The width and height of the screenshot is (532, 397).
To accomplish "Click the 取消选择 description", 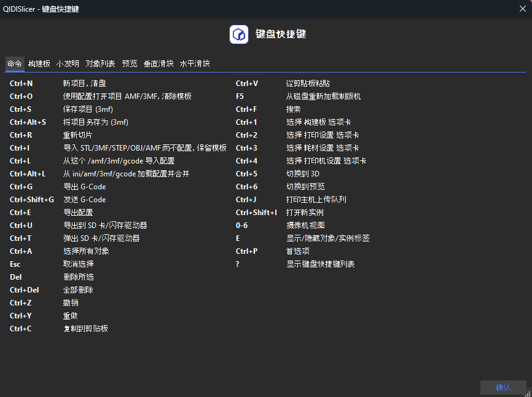I will [79, 264].
